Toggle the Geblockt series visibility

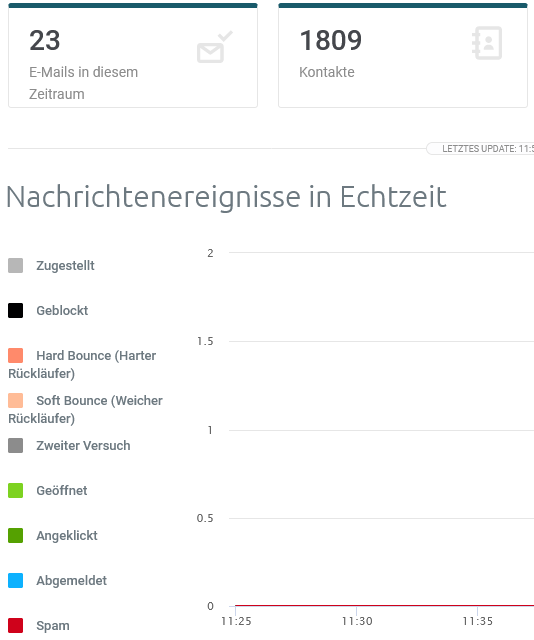coord(48,310)
